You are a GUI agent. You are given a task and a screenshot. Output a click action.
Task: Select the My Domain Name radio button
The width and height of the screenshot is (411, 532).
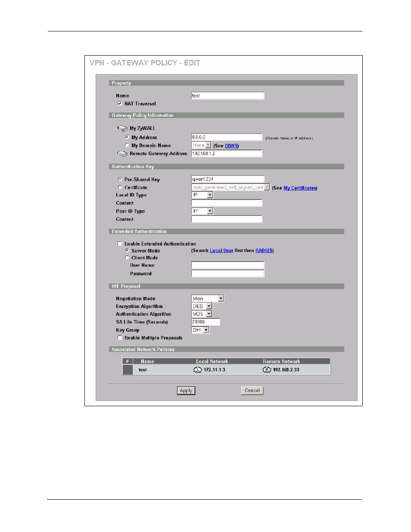click(x=127, y=146)
